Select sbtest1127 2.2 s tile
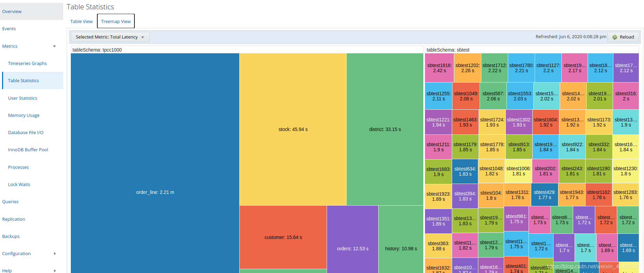Screen dimensions: 644x273 point(548,68)
